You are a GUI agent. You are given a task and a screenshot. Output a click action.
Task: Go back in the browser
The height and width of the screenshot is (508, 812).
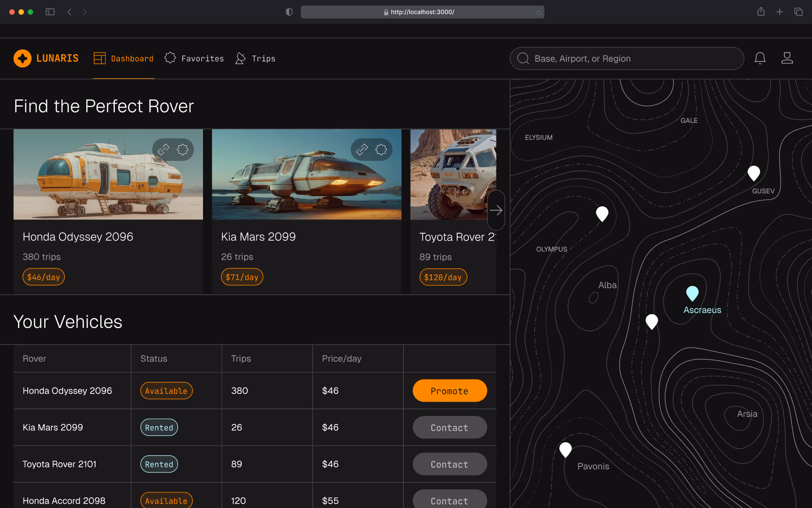pos(69,12)
